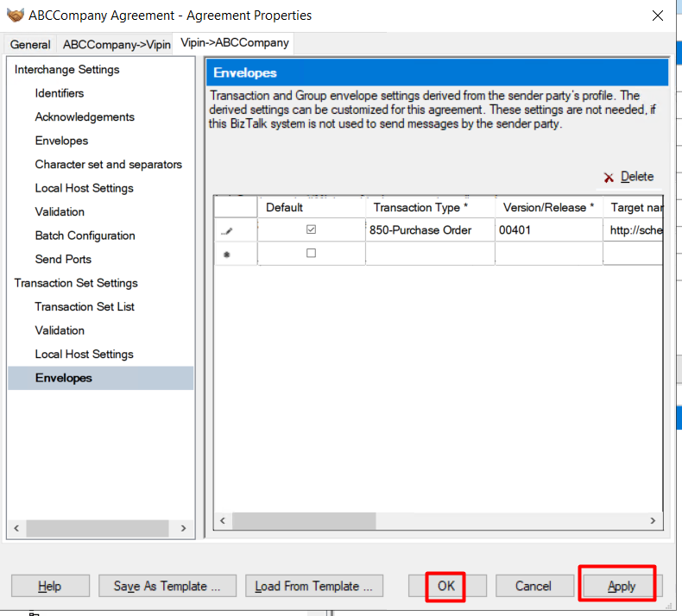The image size is (682, 616).
Task: Open Transaction Set List
Action: point(85,306)
